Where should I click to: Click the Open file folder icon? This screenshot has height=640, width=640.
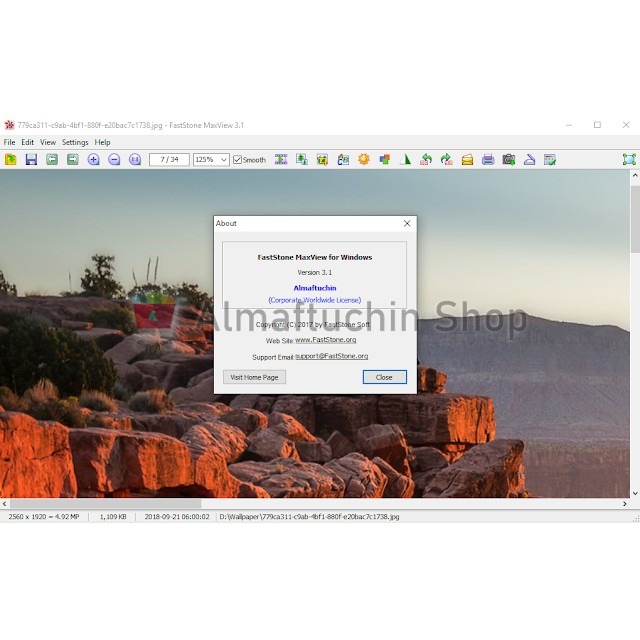(x=11, y=159)
